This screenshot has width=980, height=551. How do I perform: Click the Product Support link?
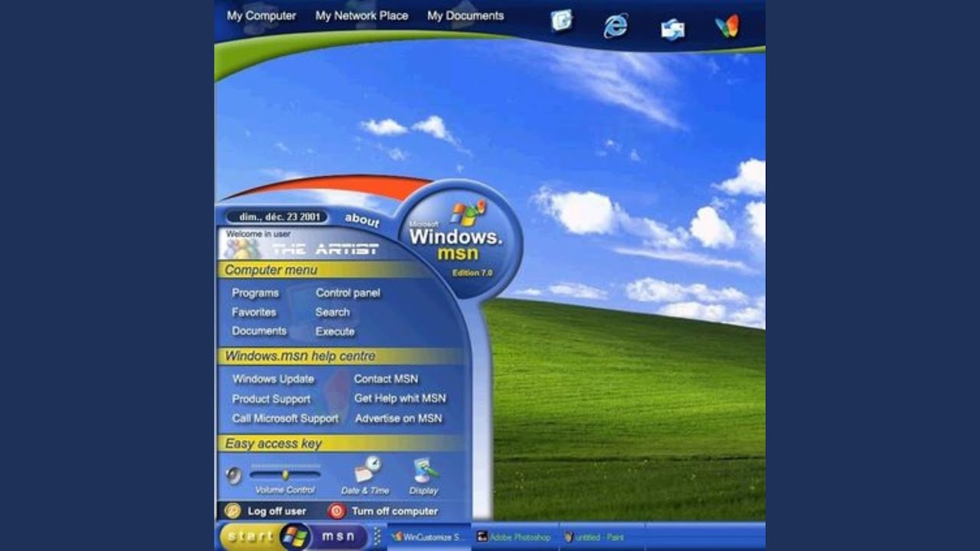(271, 399)
